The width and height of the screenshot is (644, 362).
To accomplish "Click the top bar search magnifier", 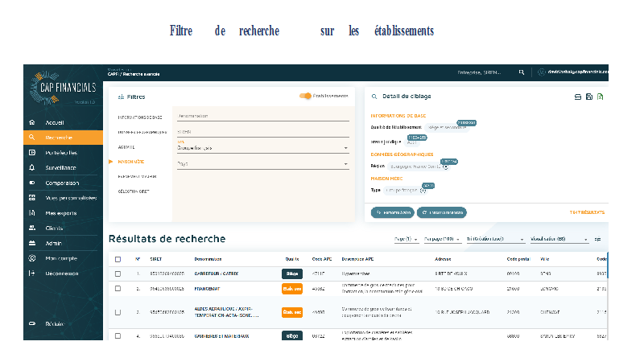I will [x=522, y=72].
